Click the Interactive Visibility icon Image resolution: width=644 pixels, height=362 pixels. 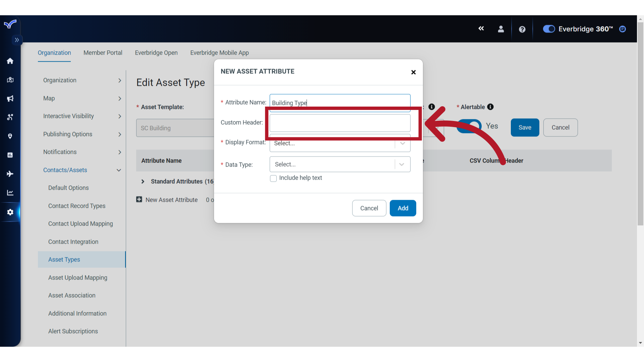(x=11, y=117)
